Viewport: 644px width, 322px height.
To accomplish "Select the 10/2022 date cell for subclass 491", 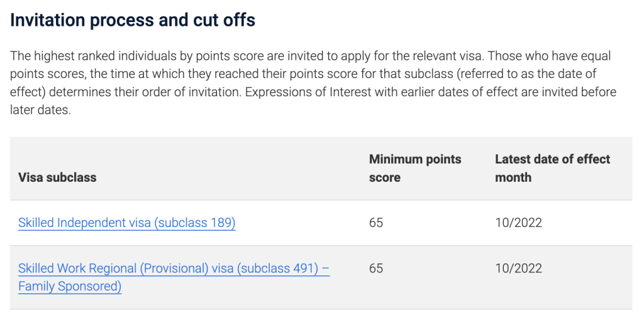I will 518,269.
